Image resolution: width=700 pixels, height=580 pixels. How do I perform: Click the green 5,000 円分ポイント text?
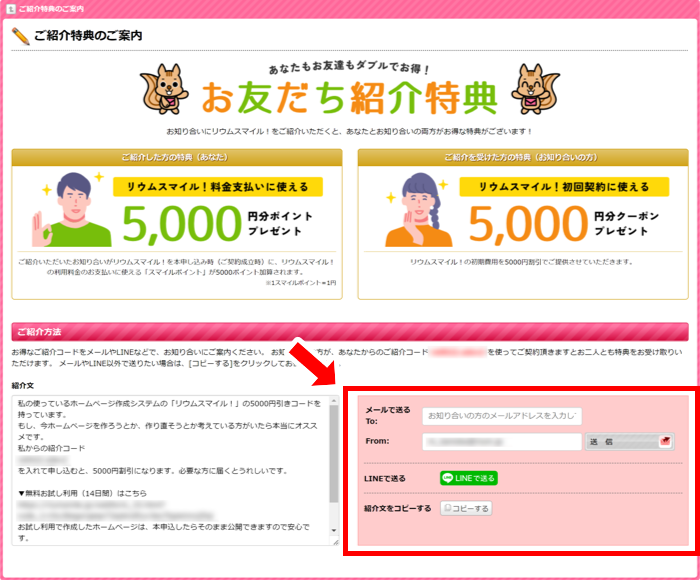click(x=218, y=223)
